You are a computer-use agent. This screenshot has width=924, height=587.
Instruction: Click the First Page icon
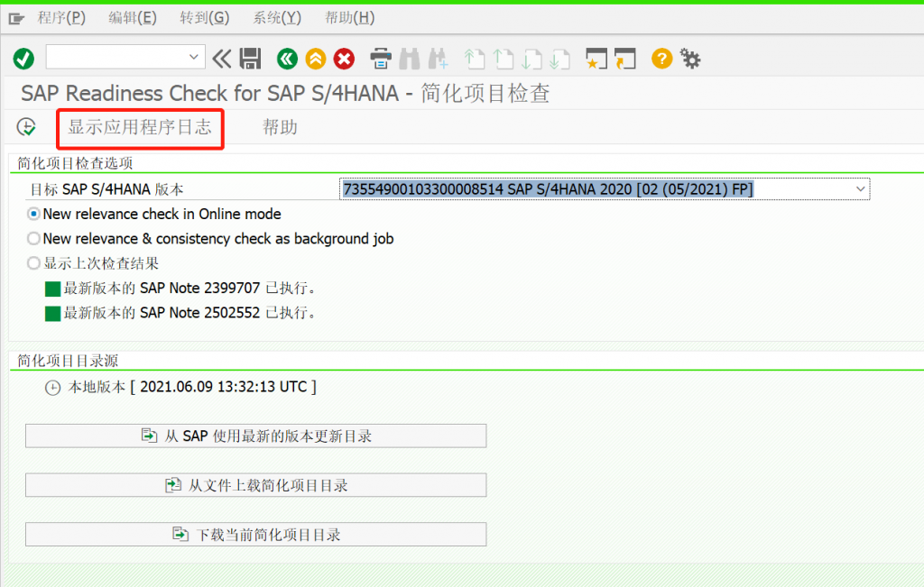tap(475, 59)
